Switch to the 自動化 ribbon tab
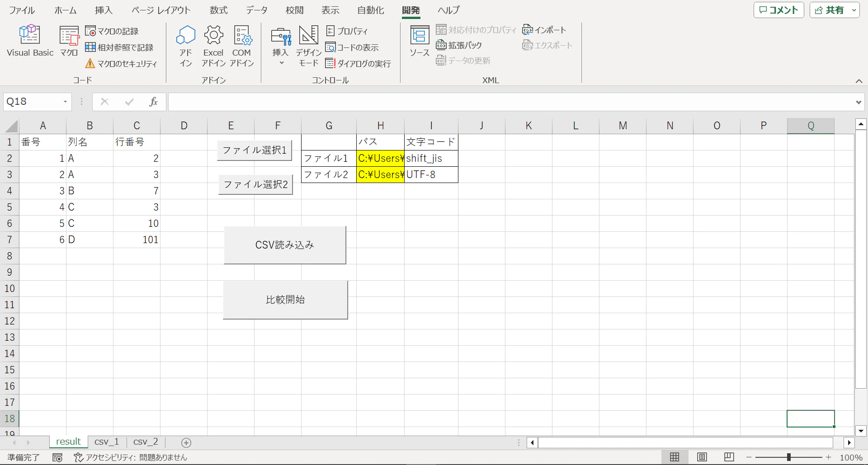Image resolution: width=868 pixels, height=465 pixels. [370, 10]
